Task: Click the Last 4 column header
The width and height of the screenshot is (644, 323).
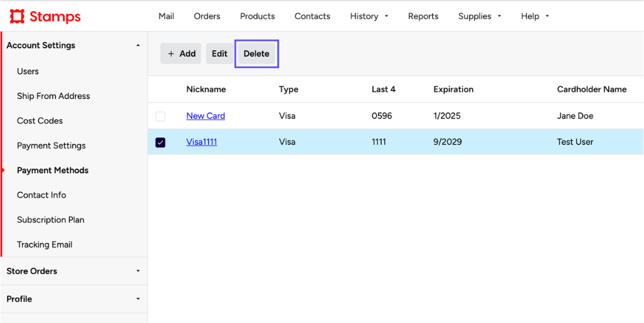Action: click(x=384, y=89)
